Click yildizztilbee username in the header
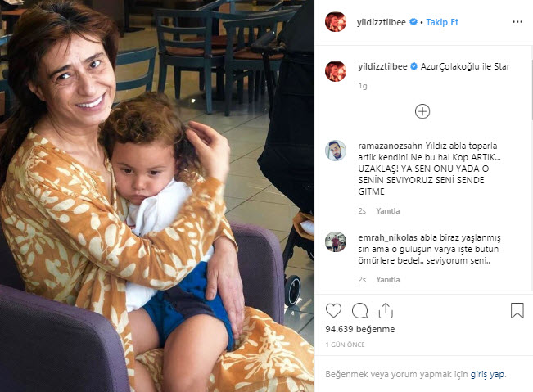Screen dimensions: 533x392 [x=381, y=22]
